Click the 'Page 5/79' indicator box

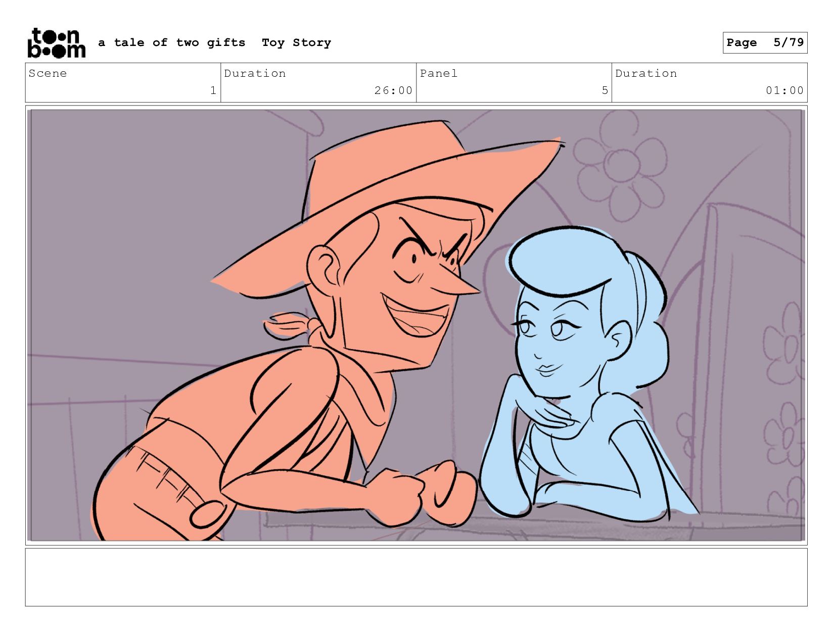pos(765,42)
